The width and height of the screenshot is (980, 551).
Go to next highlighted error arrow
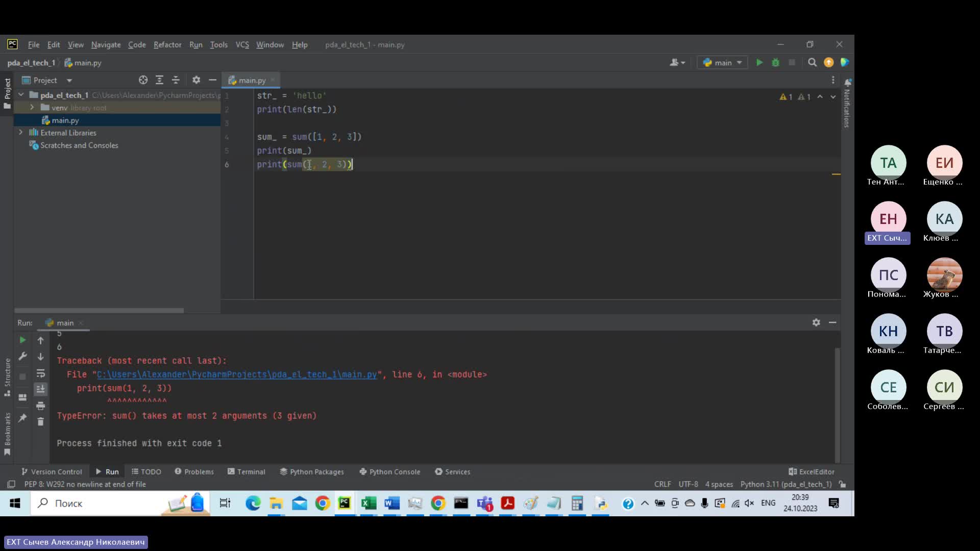pos(833,96)
